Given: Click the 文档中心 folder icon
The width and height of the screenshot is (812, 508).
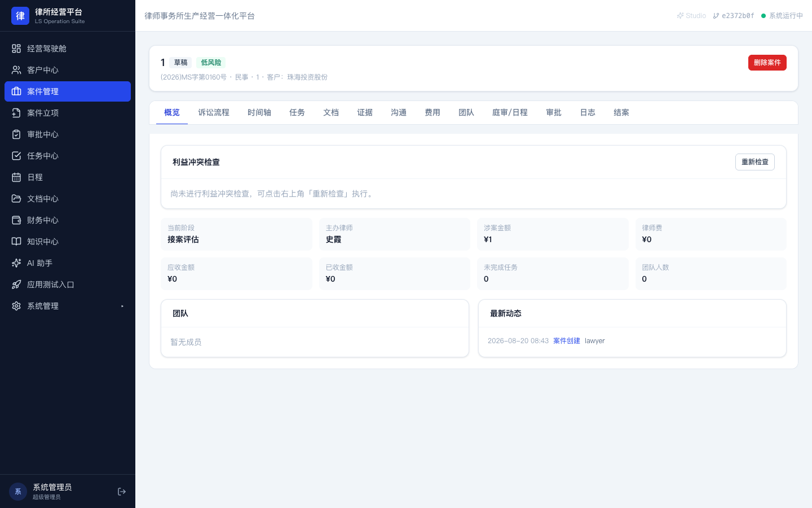Looking at the screenshot, I should click(16, 199).
